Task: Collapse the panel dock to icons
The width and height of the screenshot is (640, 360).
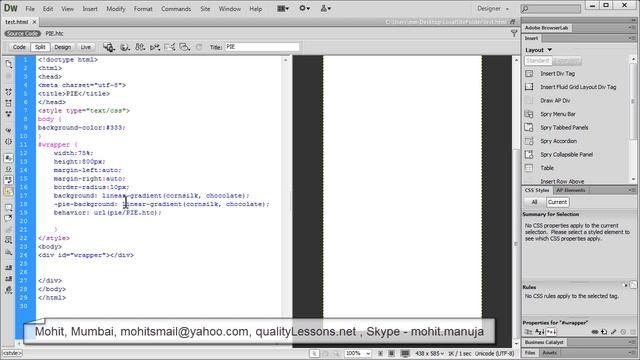Action: point(633,20)
